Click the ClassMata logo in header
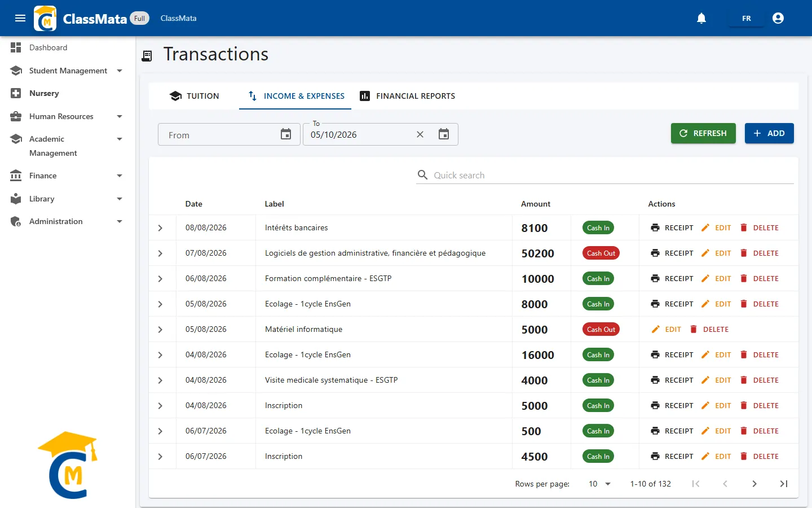The width and height of the screenshot is (812, 508). pyautogui.click(x=45, y=18)
